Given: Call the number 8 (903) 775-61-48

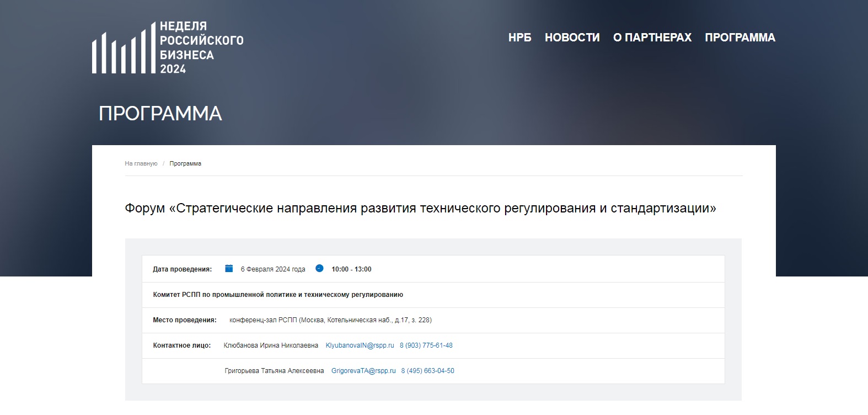Looking at the screenshot, I should (x=426, y=345).
